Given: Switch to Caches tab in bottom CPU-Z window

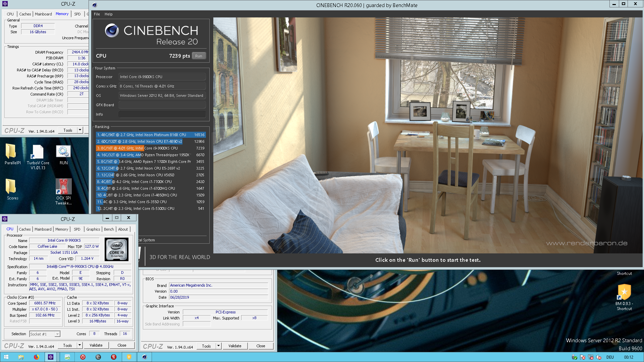Looking at the screenshot, I should 25,229.
